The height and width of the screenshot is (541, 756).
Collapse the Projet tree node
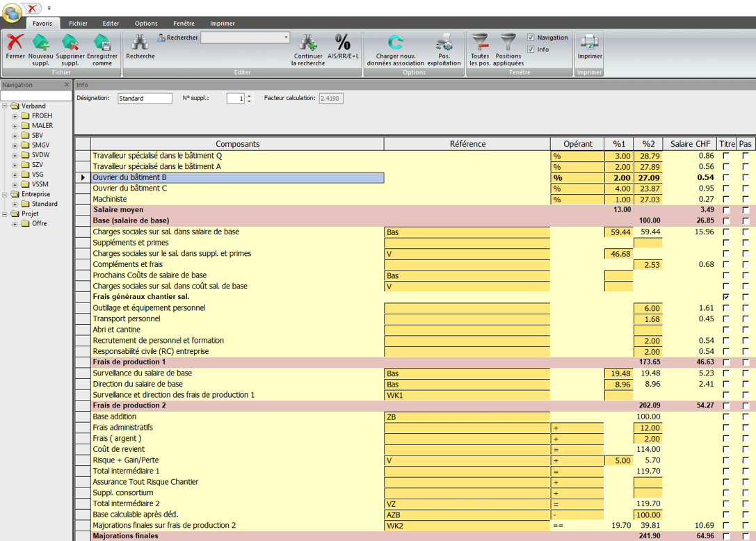pos(5,213)
